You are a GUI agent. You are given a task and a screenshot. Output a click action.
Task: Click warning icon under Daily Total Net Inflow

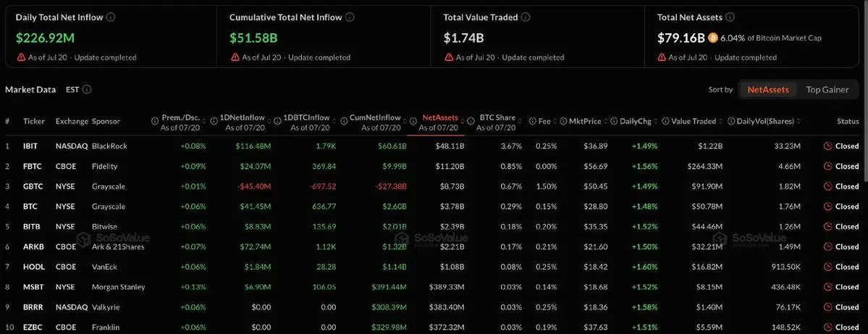(21, 57)
